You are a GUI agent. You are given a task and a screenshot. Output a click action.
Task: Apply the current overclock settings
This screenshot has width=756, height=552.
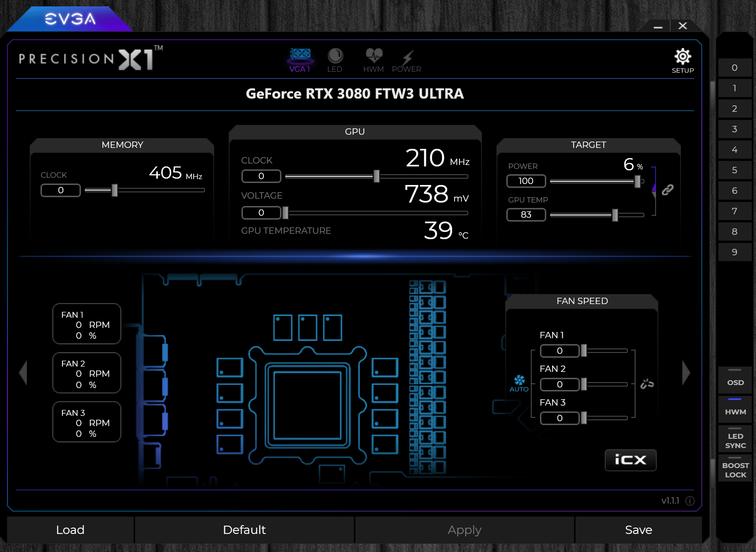(x=464, y=530)
